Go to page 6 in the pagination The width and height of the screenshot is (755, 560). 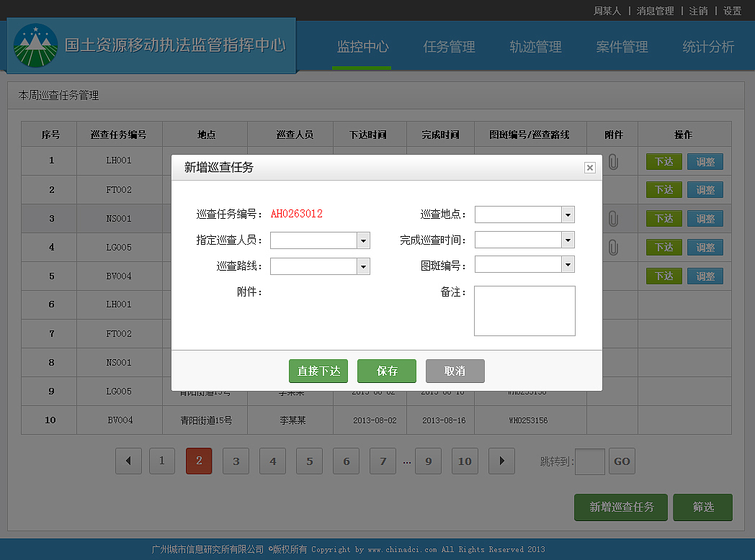tap(347, 461)
